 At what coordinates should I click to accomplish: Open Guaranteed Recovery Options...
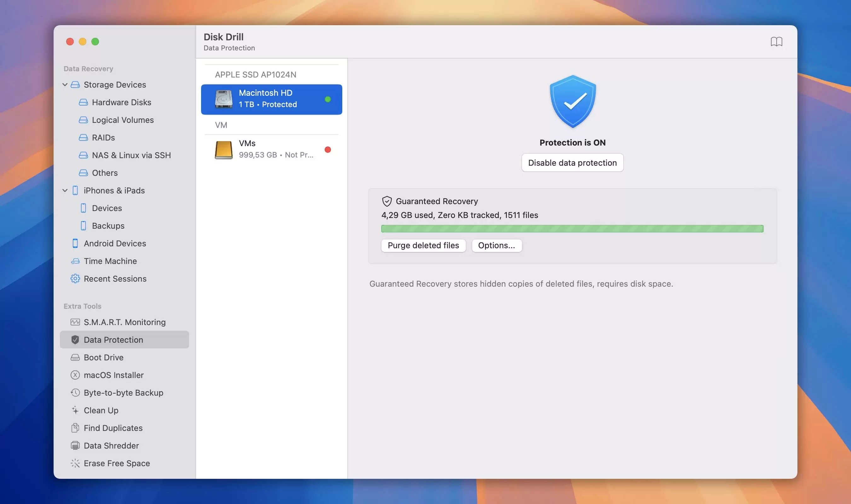(497, 246)
